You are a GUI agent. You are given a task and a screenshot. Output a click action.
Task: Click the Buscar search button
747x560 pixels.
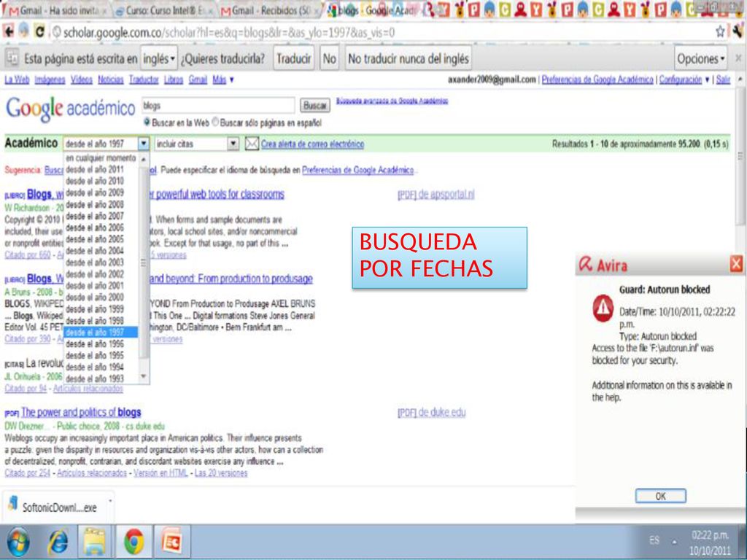315,105
